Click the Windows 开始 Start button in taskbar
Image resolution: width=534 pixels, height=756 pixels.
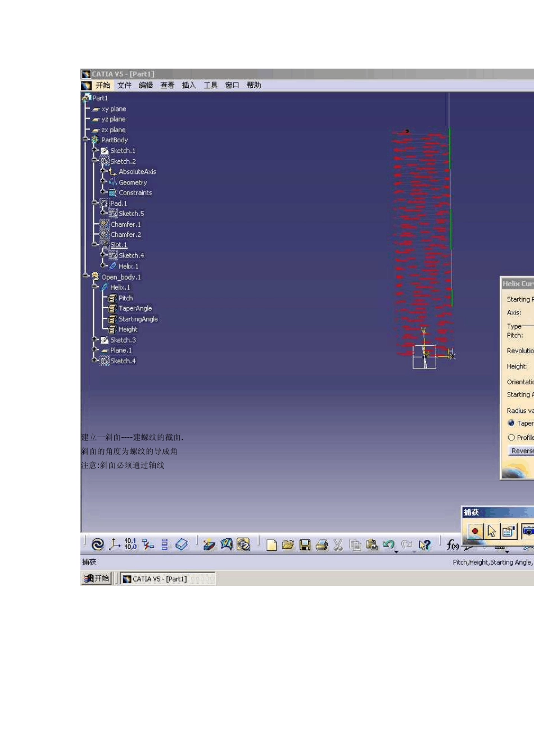click(97, 578)
